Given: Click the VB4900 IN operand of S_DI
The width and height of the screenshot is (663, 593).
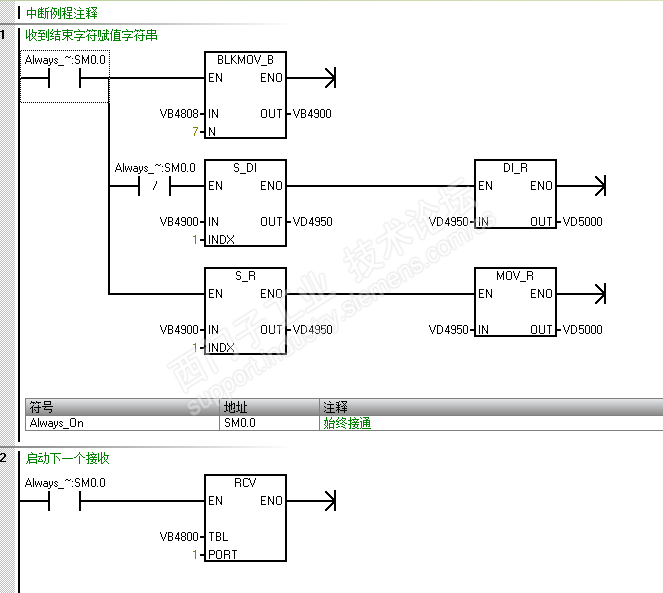Looking at the screenshot, I should pyautogui.click(x=179, y=222).
